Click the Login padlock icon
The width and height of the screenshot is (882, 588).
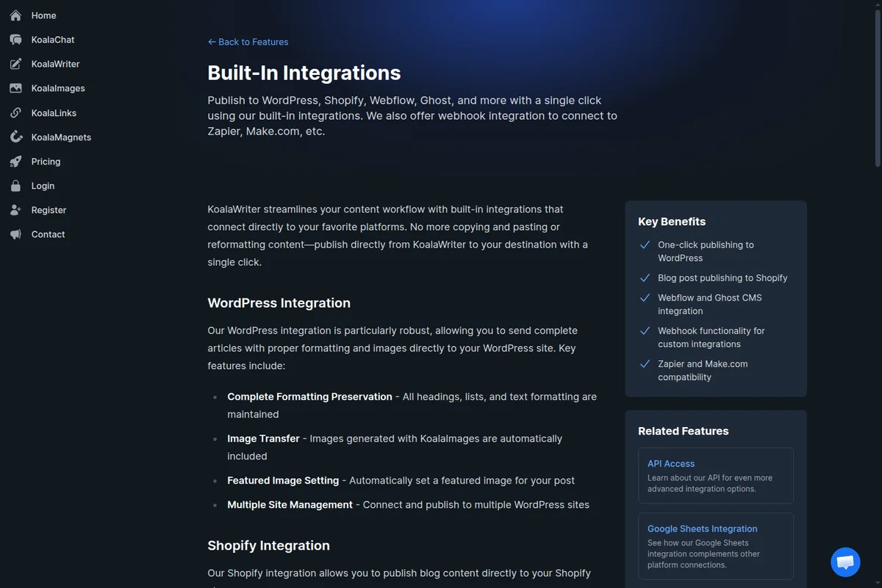pos(15,186)
